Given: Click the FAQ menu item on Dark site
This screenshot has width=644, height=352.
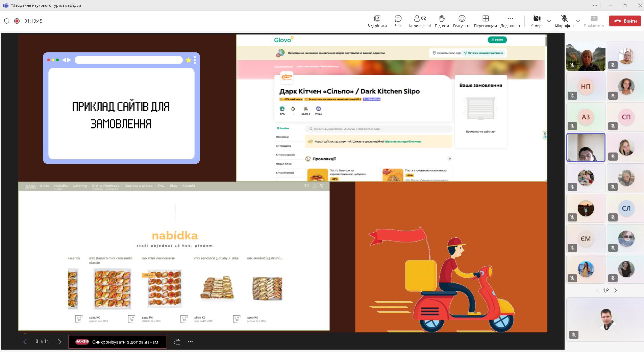Looking at the screenshot, I should pos(161,186).
